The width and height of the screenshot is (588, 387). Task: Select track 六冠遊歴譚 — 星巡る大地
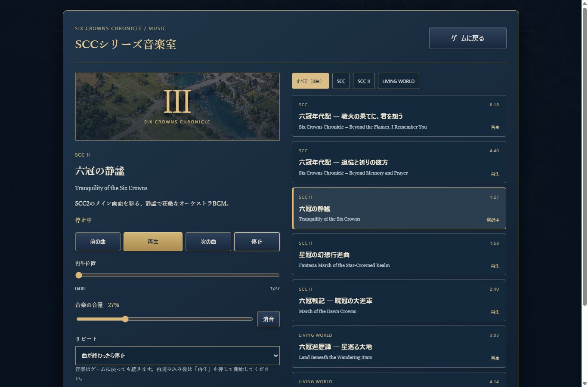point(399,347)
